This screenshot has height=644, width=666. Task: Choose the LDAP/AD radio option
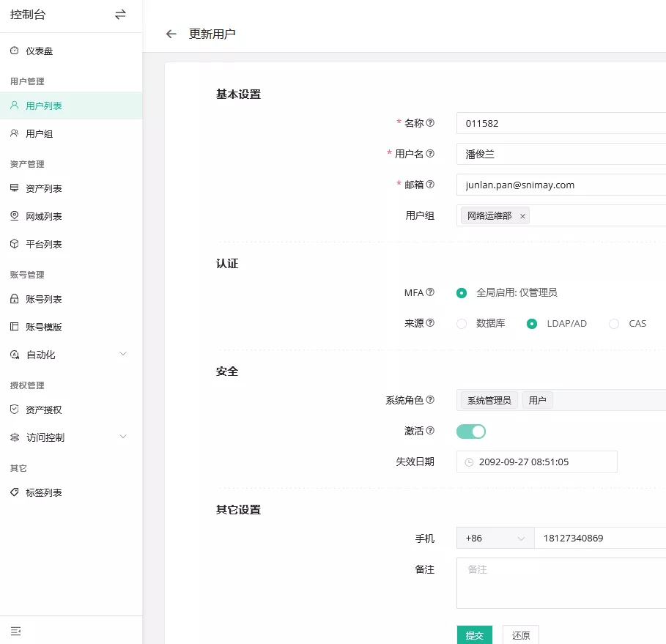coord(532,324)
